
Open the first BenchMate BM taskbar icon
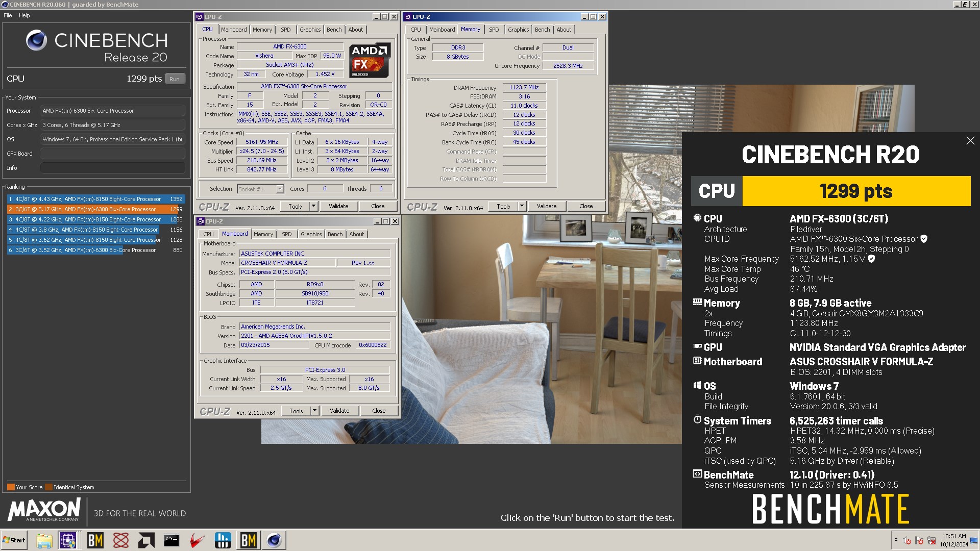[x=95, y=540]
